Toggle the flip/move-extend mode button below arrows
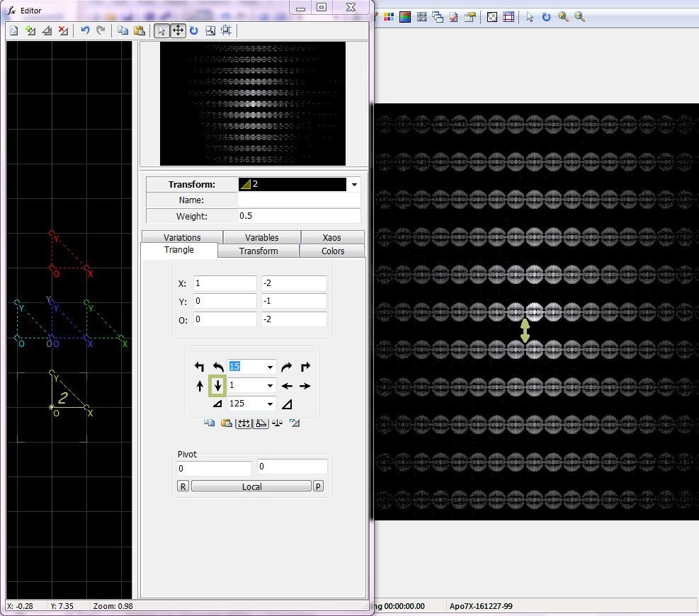 pyautogui.click(x=244, y=423)
